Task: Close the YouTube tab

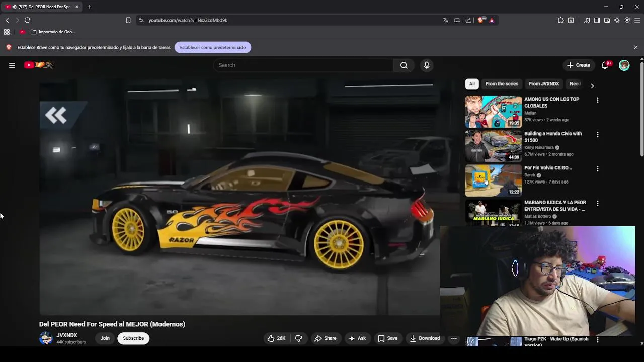Action: tap(77, 7)
